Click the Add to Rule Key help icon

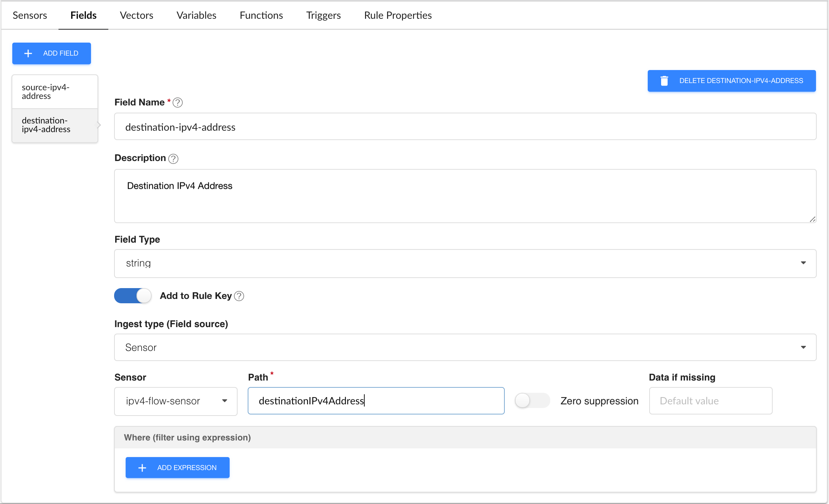239,296
